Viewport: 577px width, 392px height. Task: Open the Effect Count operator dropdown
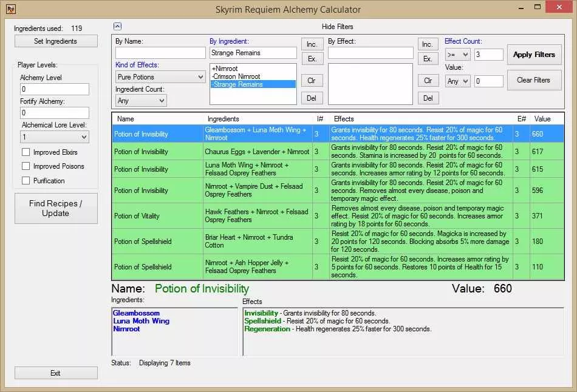[458, 55]
